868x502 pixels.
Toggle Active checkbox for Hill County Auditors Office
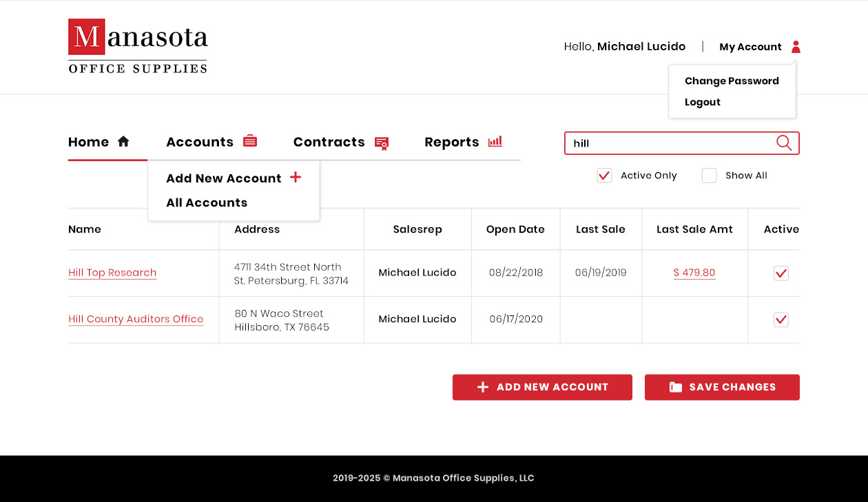click(x=781, y=320)
